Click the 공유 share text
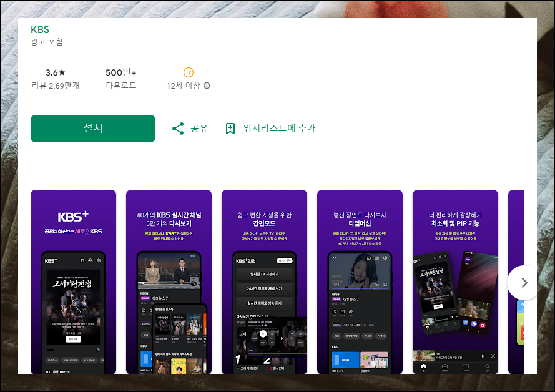The width and height of the screenshot is (555, 392). 199,129
